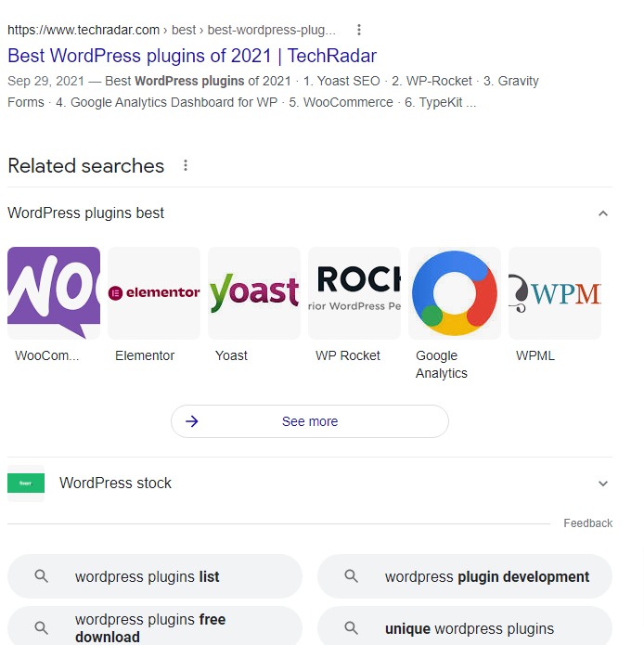Click the Feedback link
Image resolution: width=644 pixels, height=645 pixels.
(x=587, y=523)
